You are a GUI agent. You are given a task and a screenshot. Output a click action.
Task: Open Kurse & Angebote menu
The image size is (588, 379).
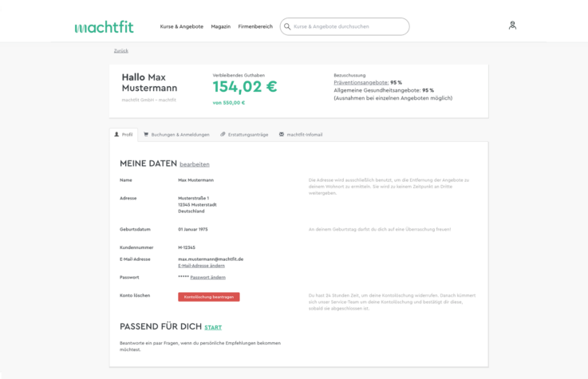[x=181, y=26]
